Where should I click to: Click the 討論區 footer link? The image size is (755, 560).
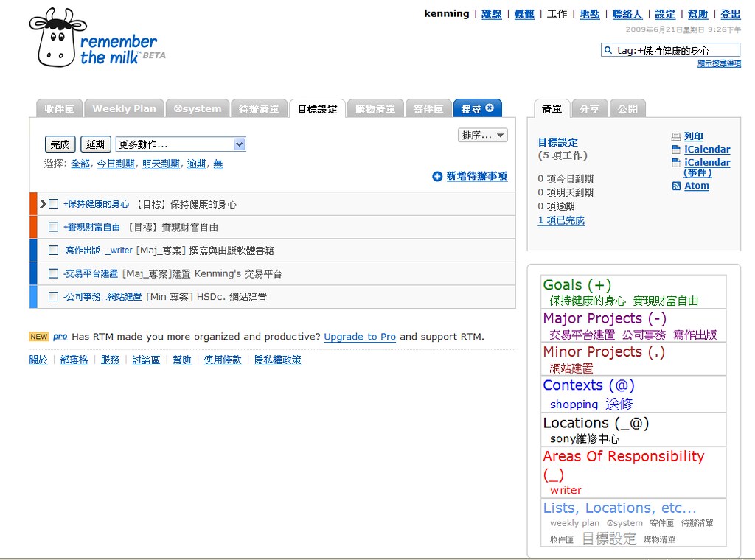click(146, 360)
